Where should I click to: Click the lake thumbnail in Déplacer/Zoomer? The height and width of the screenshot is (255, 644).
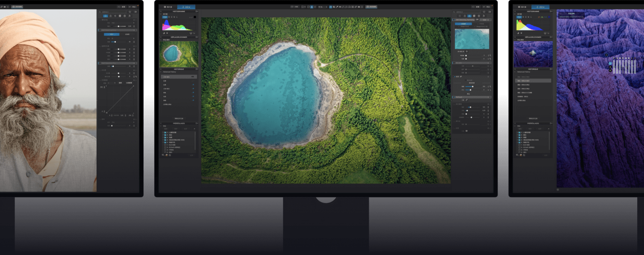pyautogui.click(x=179, y=54)
